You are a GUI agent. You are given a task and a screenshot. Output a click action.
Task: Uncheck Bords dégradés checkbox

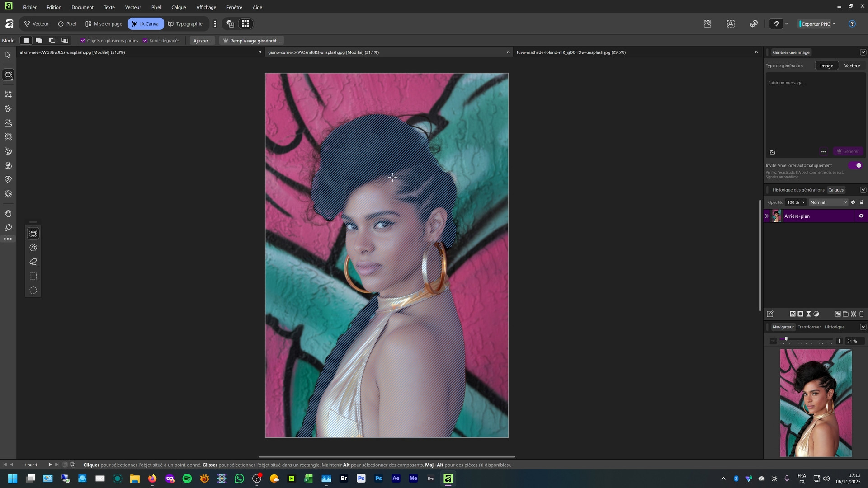click(145, 41)
